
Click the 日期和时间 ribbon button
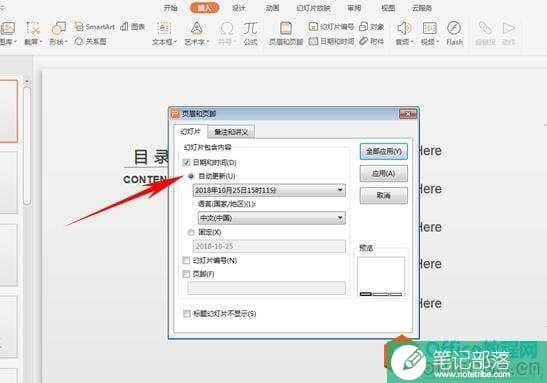(331, 41)
